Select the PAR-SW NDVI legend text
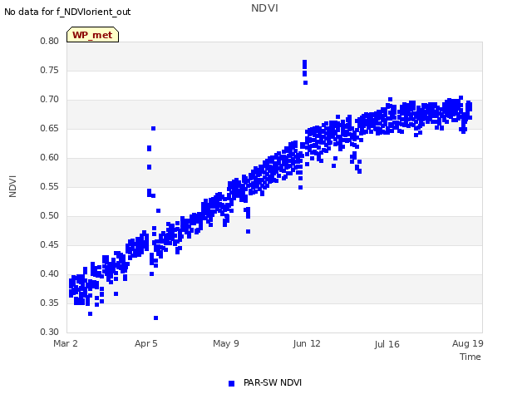The width and height of the screenshot is (532, 399). [273, 382]
